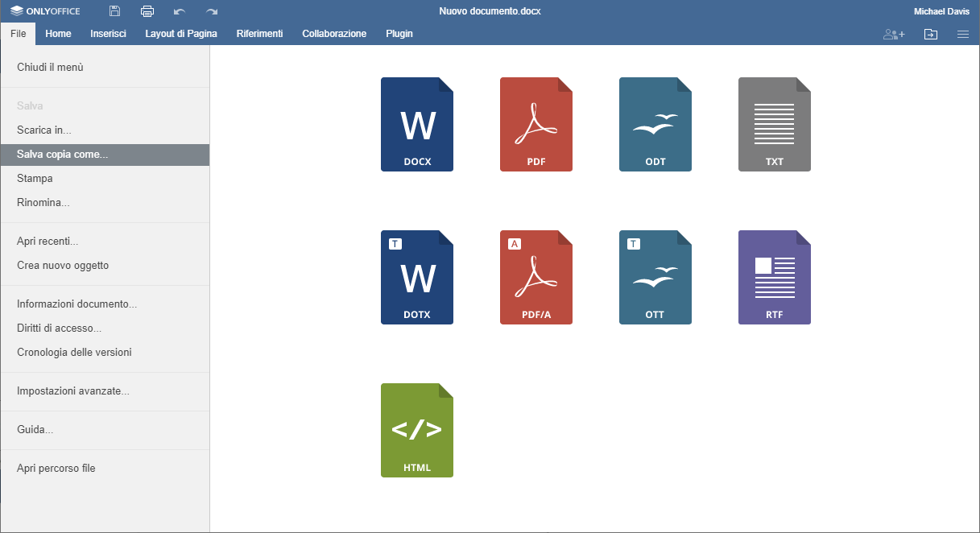The width and height of the screenshot is (980, 533).
Task: Switch to the Home tab
Action: click(x=58, y=34)
